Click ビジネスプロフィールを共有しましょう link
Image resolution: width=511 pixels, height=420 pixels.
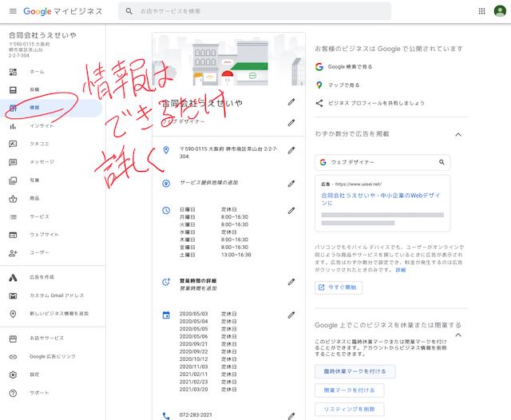376,103
